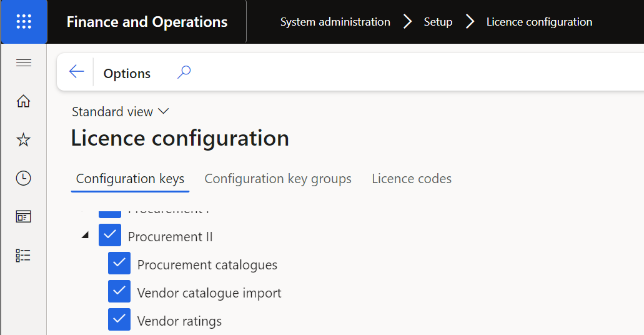The height and width of the screenshot is (335, 644).
Task: Select the Procurement II label
Action: point(170,237)
